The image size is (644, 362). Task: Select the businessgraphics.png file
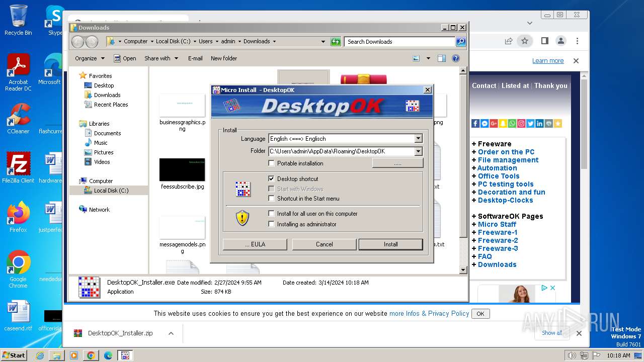pos(182,113)
